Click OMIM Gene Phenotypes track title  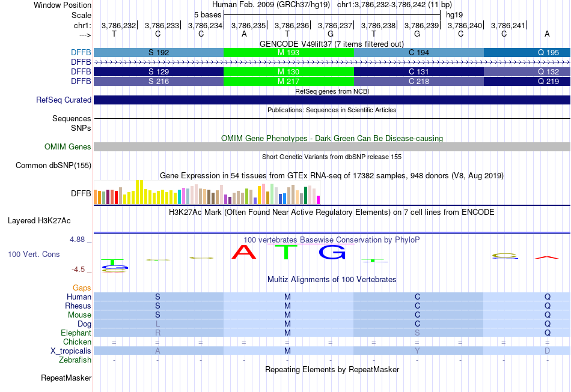(x=332, y=138)
